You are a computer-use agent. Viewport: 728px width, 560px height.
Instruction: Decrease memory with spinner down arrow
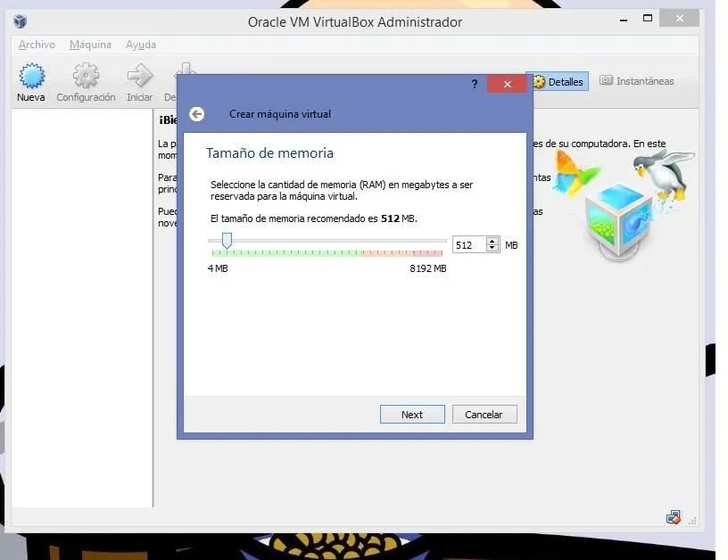tap(492, 249)
